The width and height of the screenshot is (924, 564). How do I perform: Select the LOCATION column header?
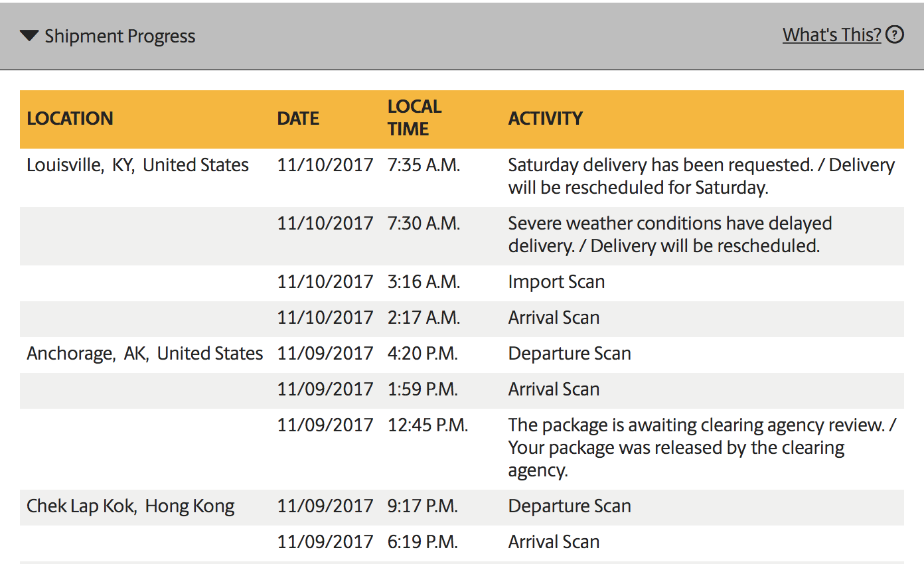(x=70, y=118)
